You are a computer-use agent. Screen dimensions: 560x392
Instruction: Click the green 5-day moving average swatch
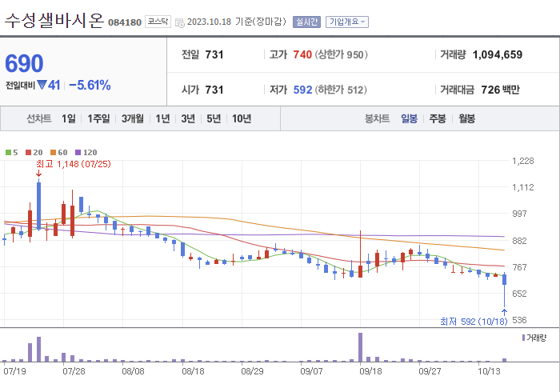[x=8, y=153]
